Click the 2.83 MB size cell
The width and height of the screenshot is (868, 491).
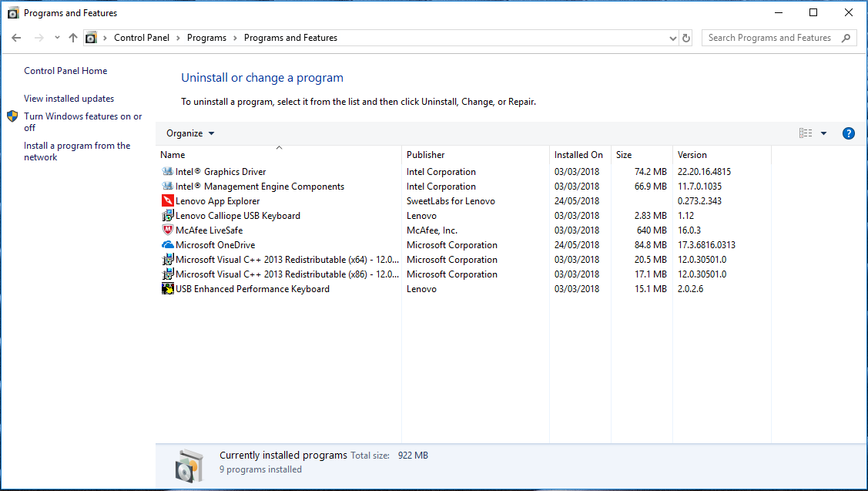651,216
